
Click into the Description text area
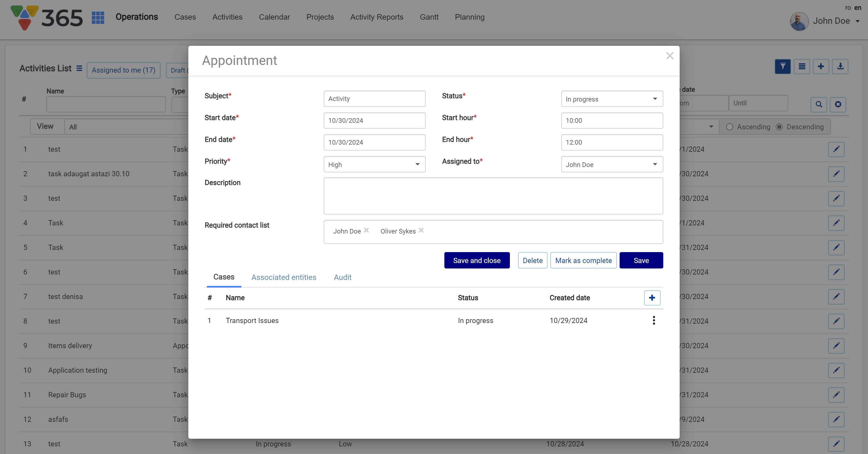coord(493,196)
